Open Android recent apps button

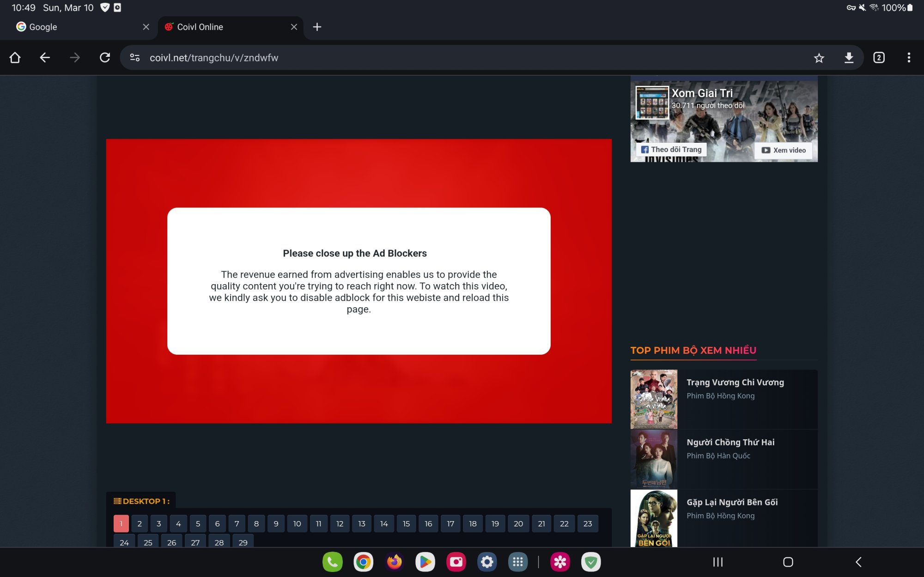point(717,562)
